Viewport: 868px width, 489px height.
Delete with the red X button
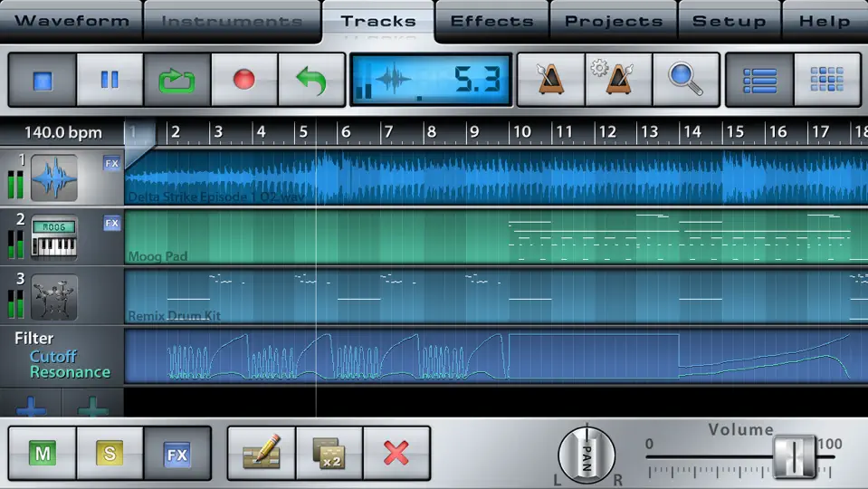point(396,454)
